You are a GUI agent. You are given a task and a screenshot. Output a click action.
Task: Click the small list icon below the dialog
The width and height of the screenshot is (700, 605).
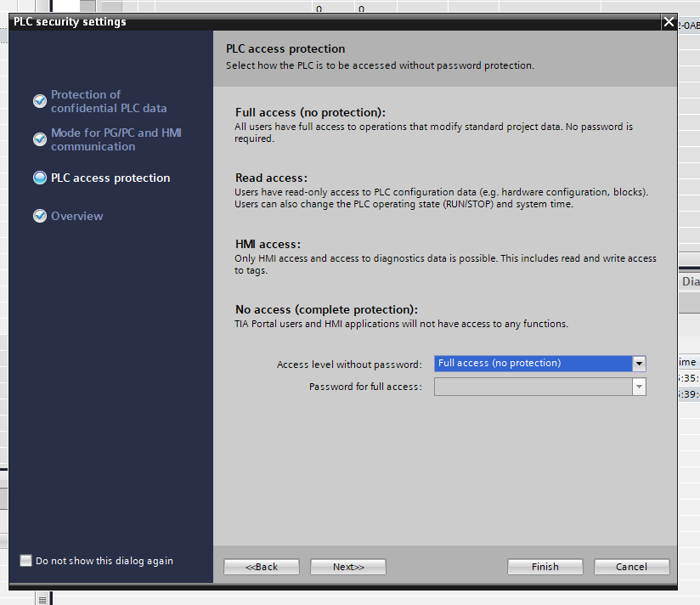click(42, 598)
